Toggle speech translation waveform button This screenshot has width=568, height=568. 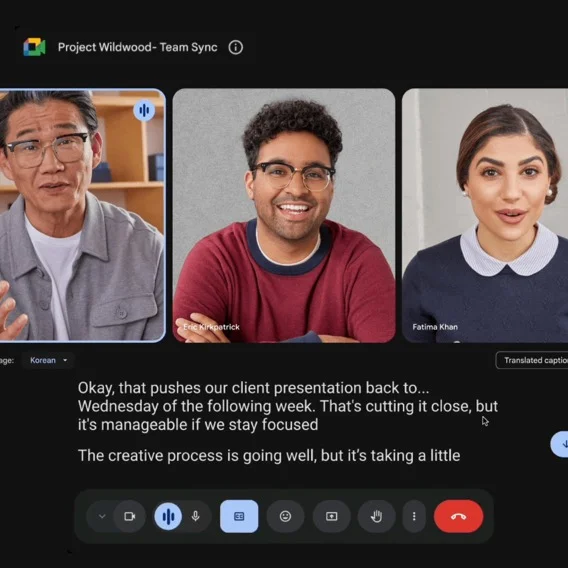coord(168,516)
